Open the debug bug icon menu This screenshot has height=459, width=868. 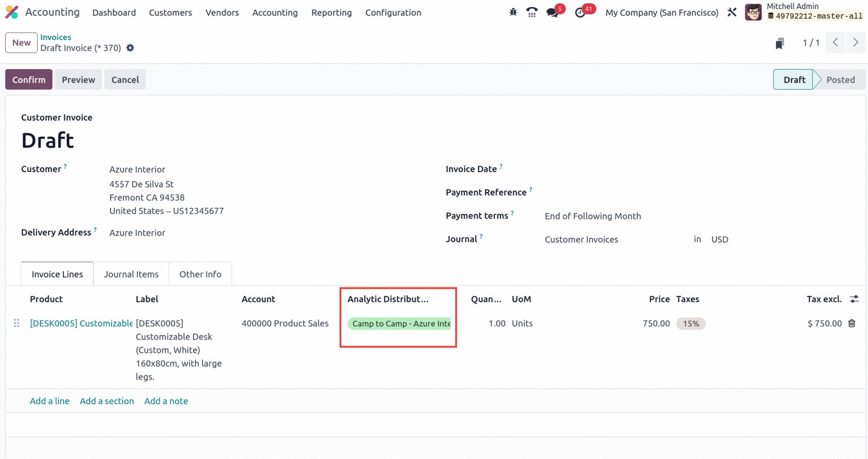coord(513,12)
